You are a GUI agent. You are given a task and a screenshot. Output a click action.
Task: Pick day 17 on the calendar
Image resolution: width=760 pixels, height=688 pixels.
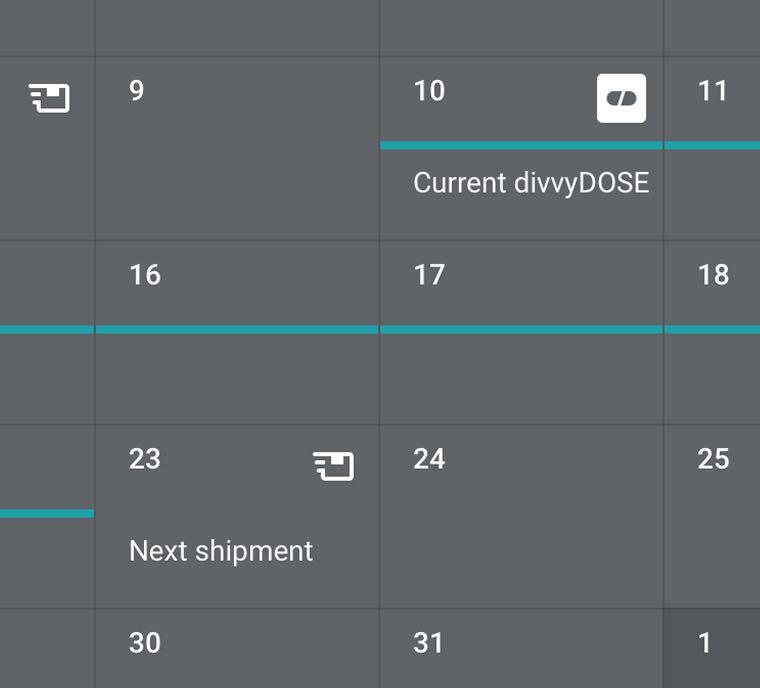pos(429,275)
